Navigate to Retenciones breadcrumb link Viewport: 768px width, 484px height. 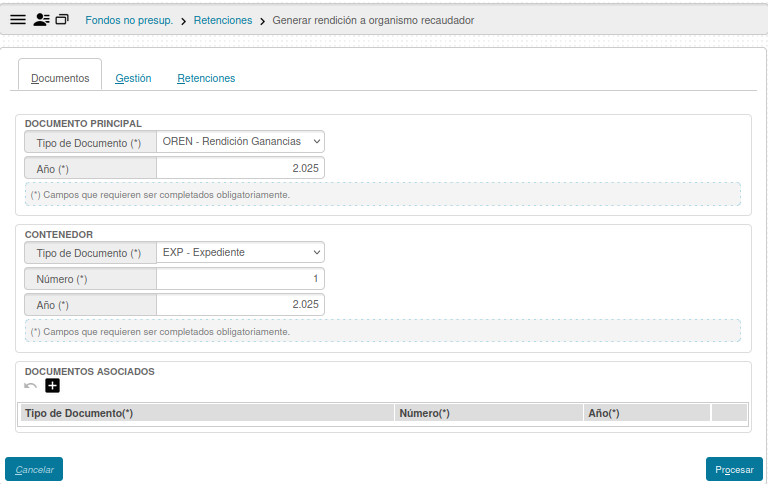point(223,20)
